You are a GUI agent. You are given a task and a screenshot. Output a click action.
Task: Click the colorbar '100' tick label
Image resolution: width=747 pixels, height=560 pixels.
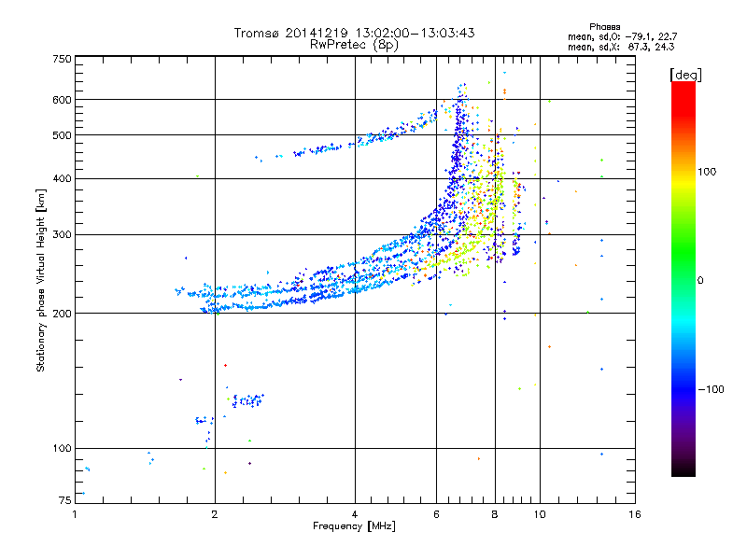pyautogui.click(x=707, y=172)
